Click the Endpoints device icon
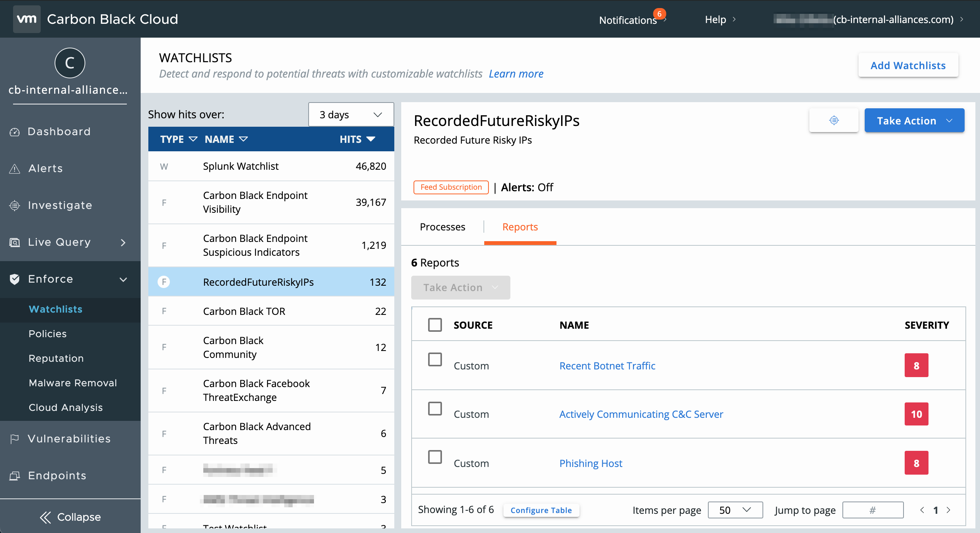The image size is (980, 533). click(x=15, y=476)
